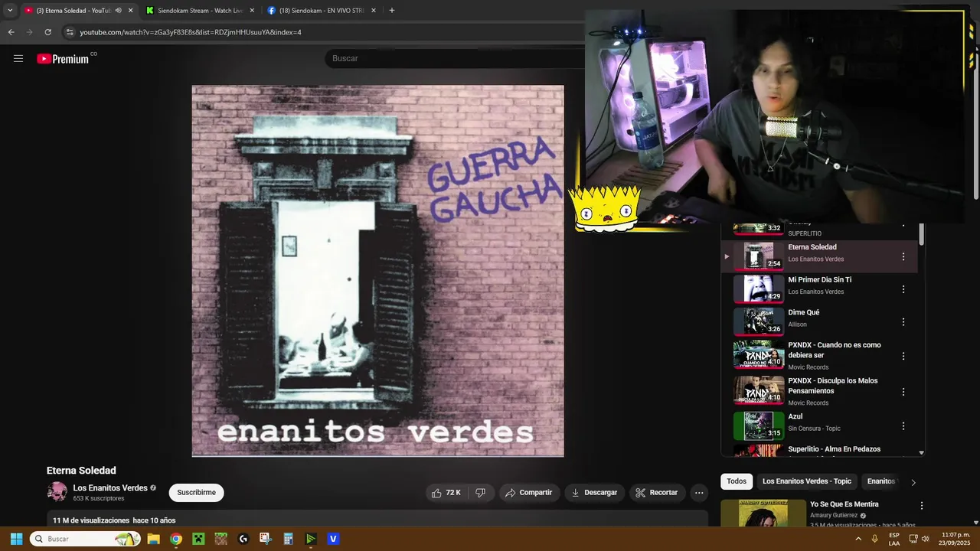Open Logitech G HUB from taskbar
Image resolution: width=980 pixels, height=551 pixels.
click(x=243, y=539)
